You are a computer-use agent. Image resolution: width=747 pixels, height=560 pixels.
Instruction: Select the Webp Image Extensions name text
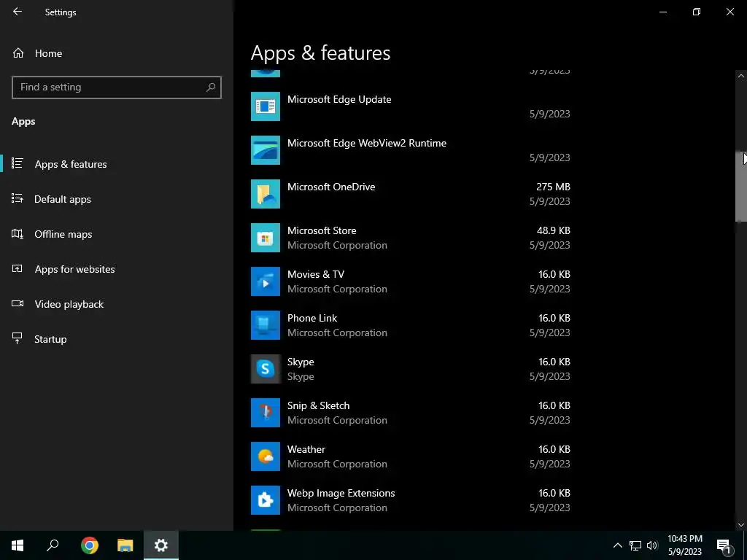tap(341, 494)
